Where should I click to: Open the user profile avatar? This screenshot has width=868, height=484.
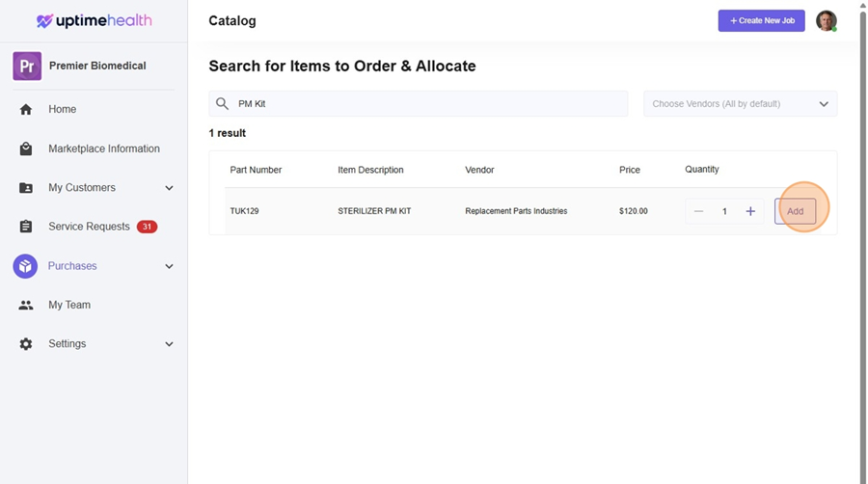826,21
